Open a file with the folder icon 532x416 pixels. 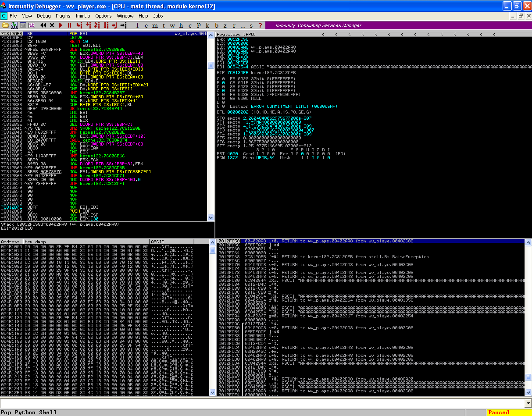(5, 25)
